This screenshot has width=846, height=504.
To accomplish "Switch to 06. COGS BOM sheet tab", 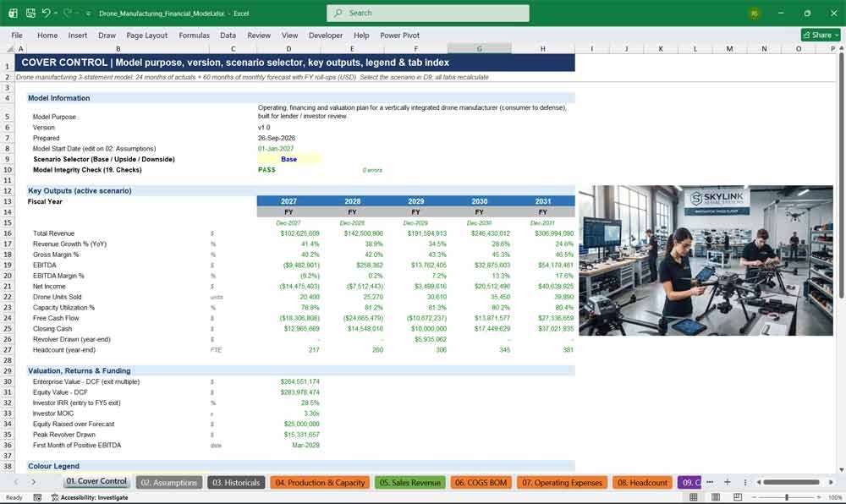I will (x=481, y=483).
